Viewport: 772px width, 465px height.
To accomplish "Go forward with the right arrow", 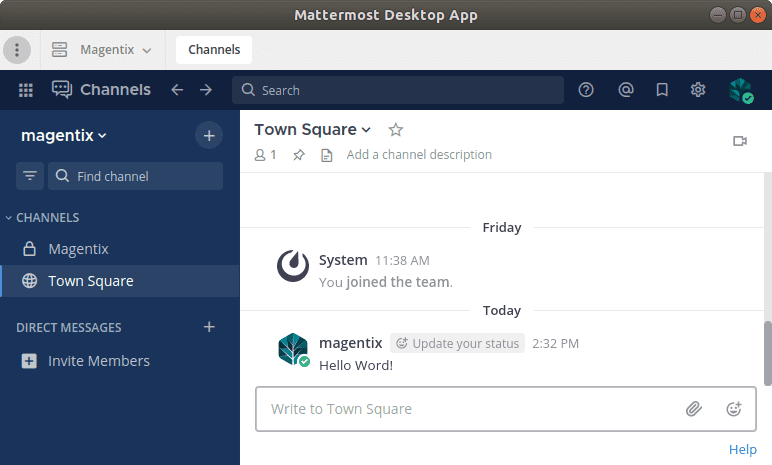I will click(206, 90).
